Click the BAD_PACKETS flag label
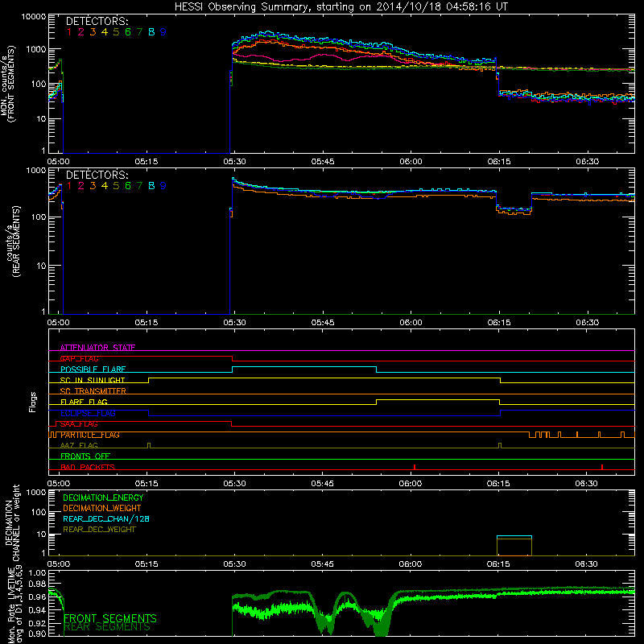This screenshot has height=644, width=644. tap(88, 467)
